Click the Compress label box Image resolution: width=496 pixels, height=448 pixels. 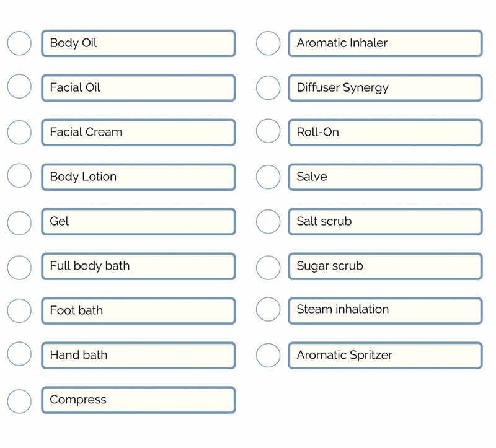(138, 400)
